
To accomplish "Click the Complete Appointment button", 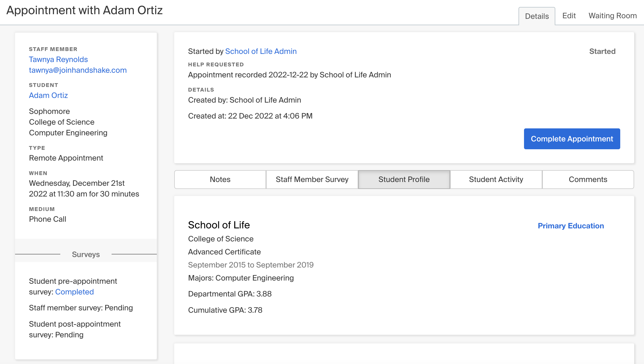I will [572, 139].
